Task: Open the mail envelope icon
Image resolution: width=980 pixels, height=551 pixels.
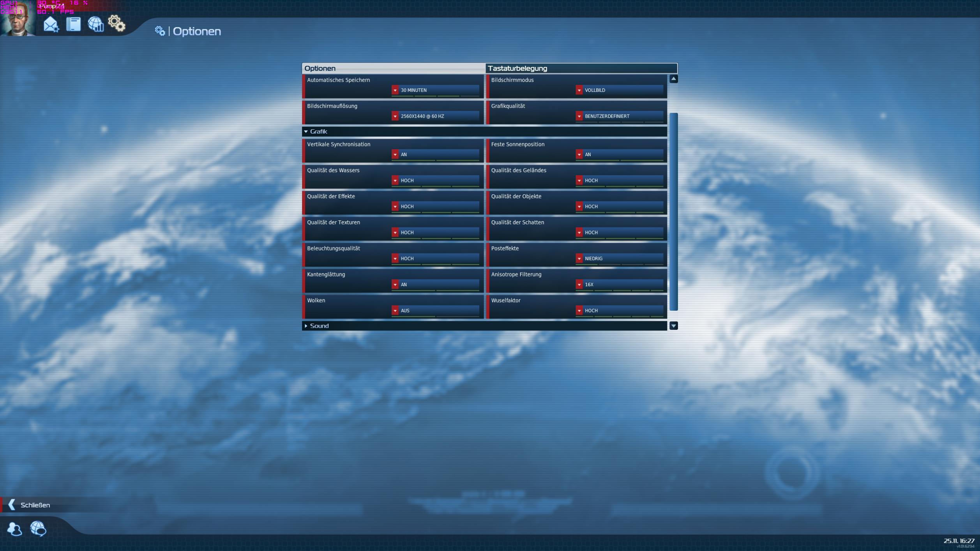Action: [x=51, y=25]
